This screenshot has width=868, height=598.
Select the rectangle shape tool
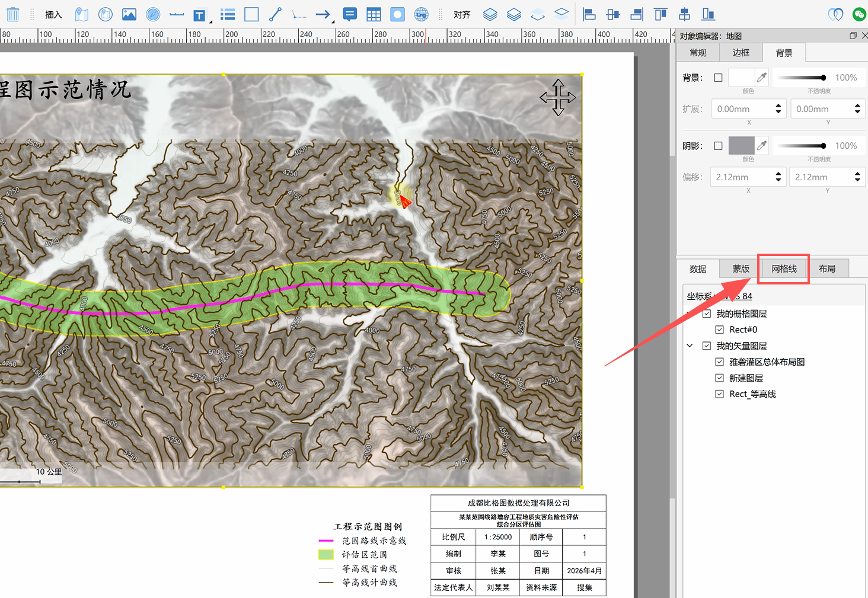click(251, 14)
